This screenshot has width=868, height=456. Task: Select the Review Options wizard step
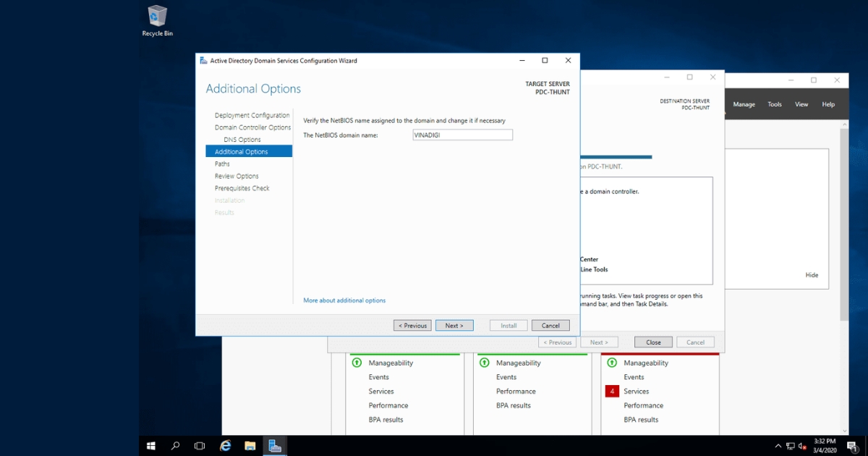236,176
